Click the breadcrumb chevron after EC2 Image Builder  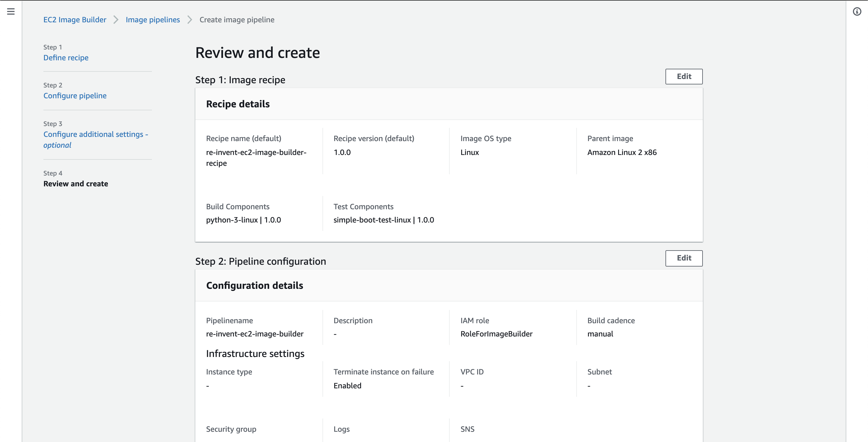pos(116,20)
